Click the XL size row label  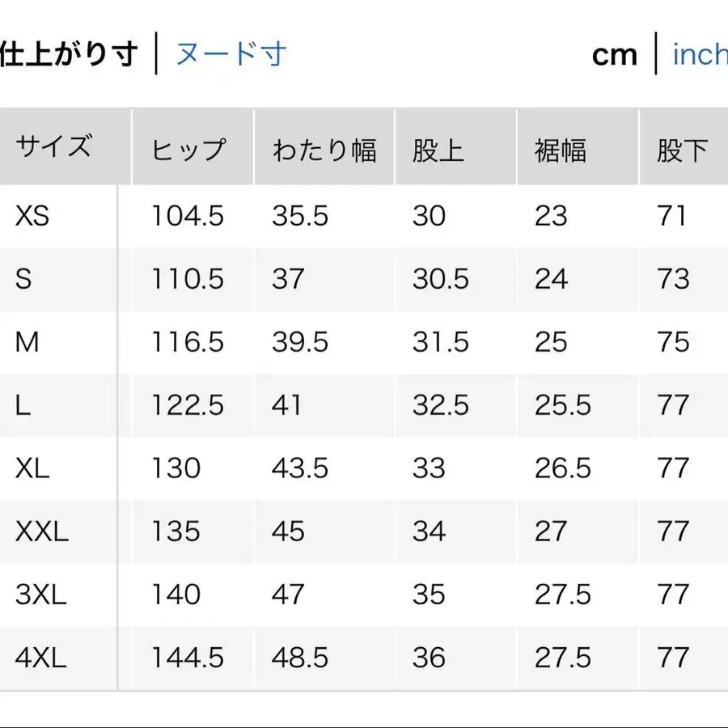tap(30, 468)
